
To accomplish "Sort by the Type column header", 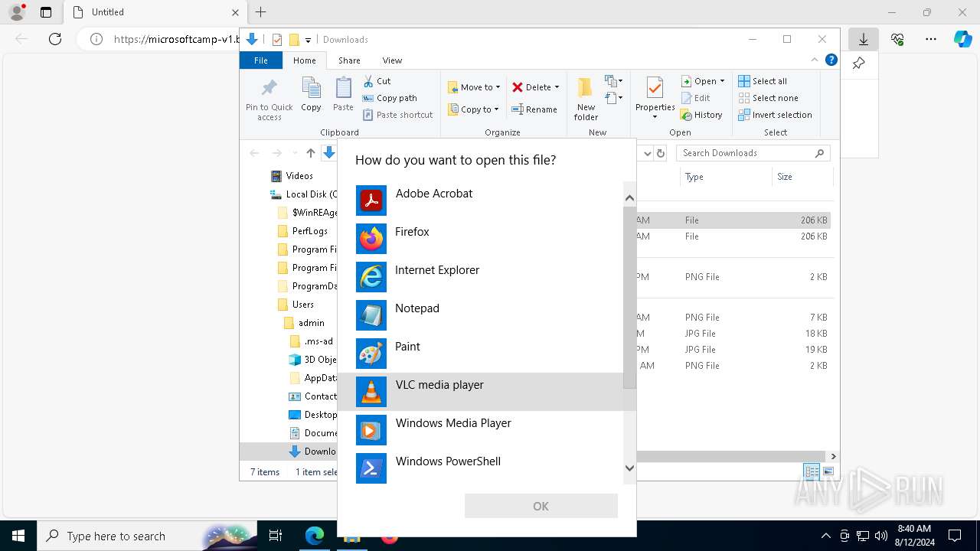I will pos(725,177).
